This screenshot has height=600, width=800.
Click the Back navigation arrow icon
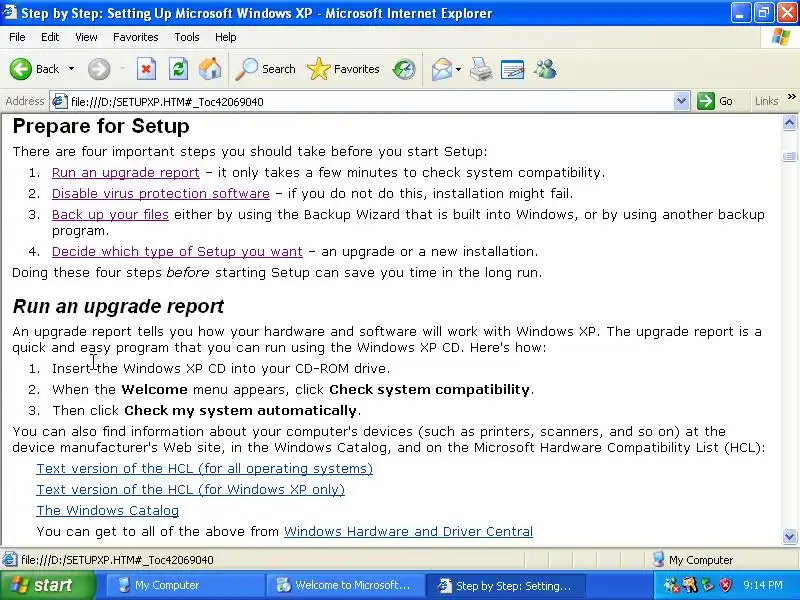tap(21, 69)
